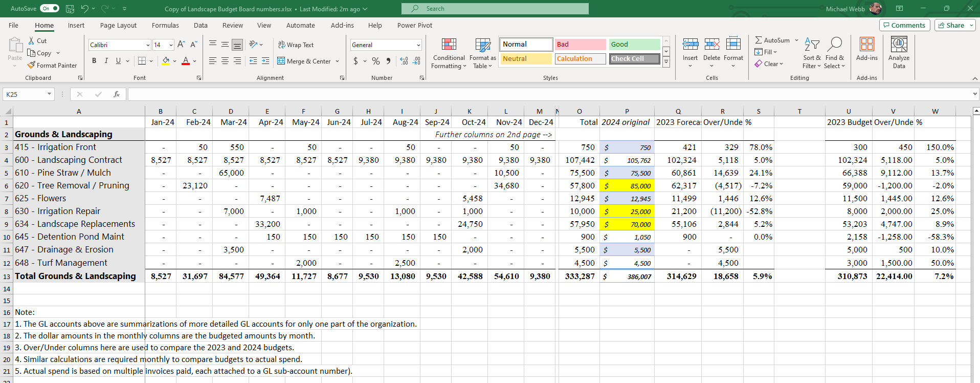Click Insert cells icon
980x383 pixels.
[690, 44]
